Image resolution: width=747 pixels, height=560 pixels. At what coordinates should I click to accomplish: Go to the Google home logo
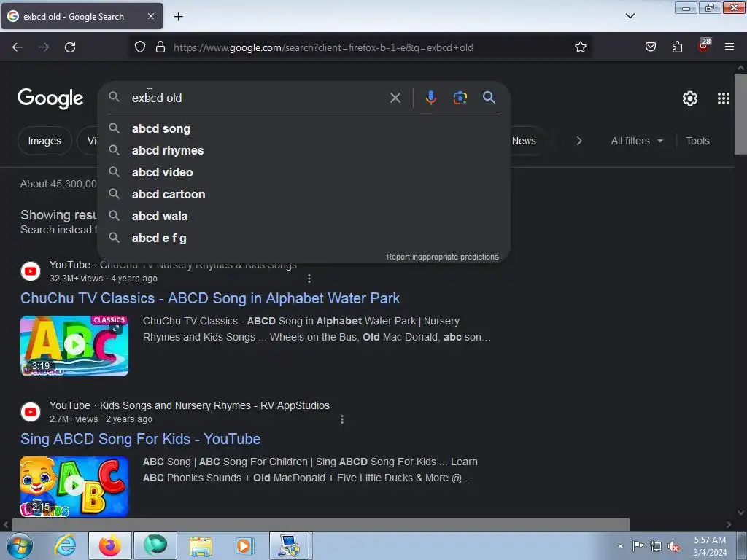pos(50,98)
